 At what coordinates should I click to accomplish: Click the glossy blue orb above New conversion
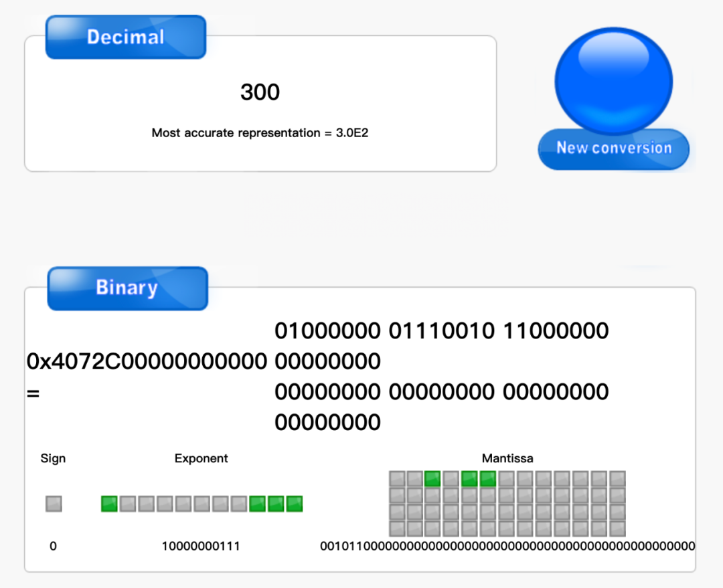click(613, 81)
